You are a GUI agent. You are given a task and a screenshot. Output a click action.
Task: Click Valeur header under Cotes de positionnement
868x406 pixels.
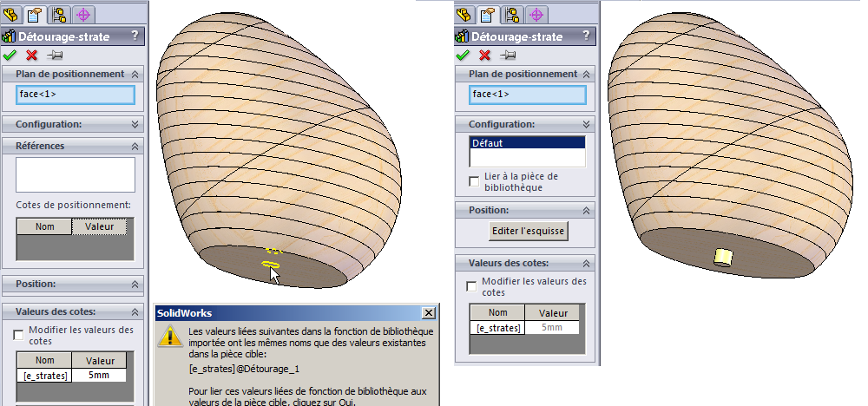(x=99, y=226)
